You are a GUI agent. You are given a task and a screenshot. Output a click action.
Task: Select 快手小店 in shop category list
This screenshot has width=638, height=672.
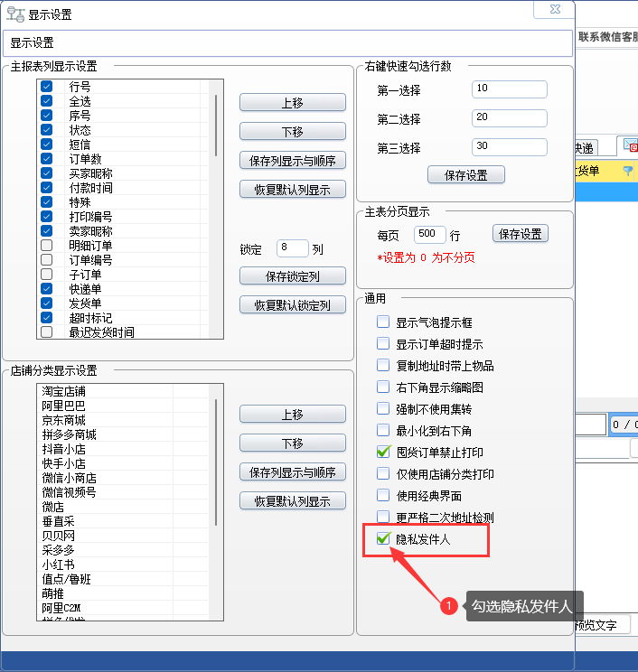(63, 463)
